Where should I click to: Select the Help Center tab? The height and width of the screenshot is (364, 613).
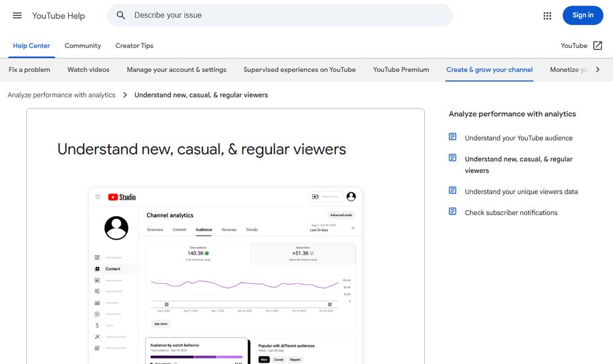[31, 46]
